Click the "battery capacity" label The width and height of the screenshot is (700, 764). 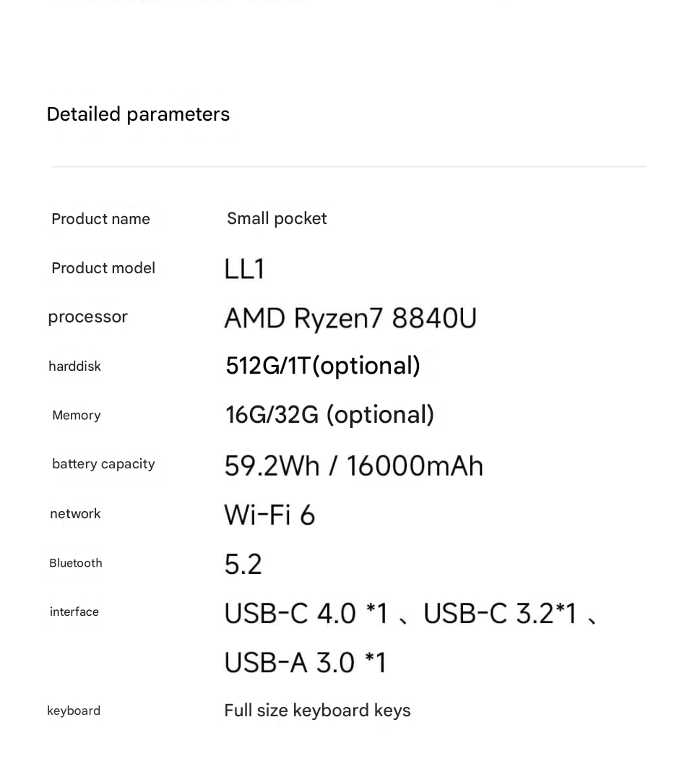pyautogui.click(x=103, y=464)
